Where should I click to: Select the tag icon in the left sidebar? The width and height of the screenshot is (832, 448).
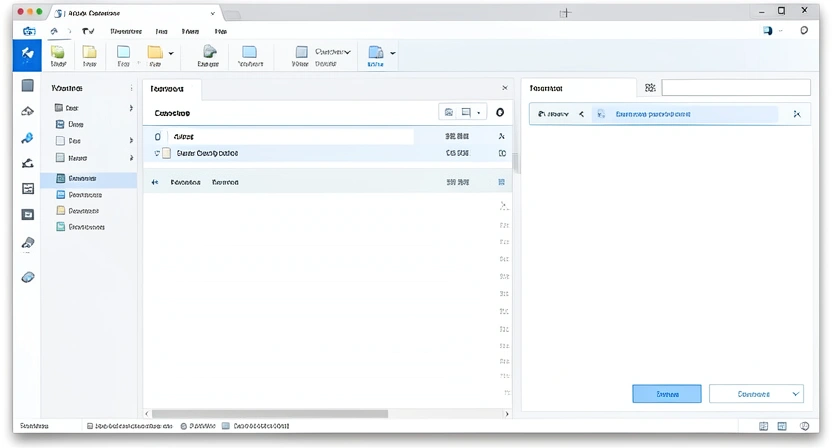[x=28, y=243]
